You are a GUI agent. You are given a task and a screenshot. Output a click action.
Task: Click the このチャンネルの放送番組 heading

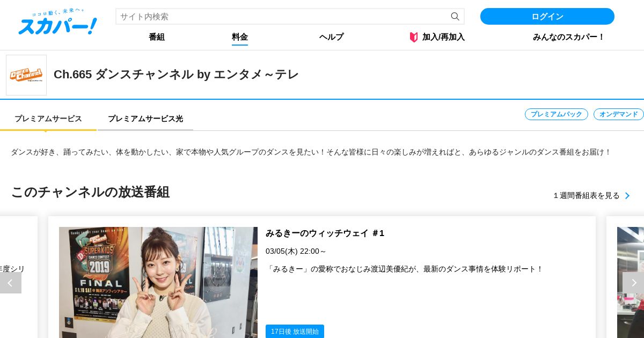coord(90,192)
